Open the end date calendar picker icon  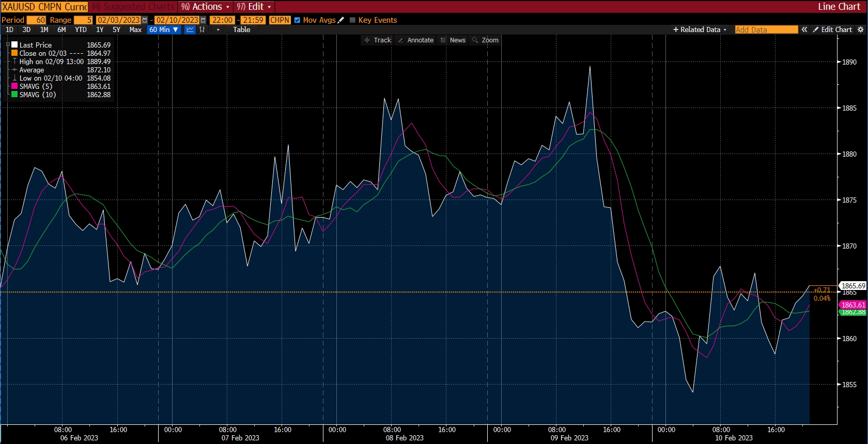pos(203,20)
